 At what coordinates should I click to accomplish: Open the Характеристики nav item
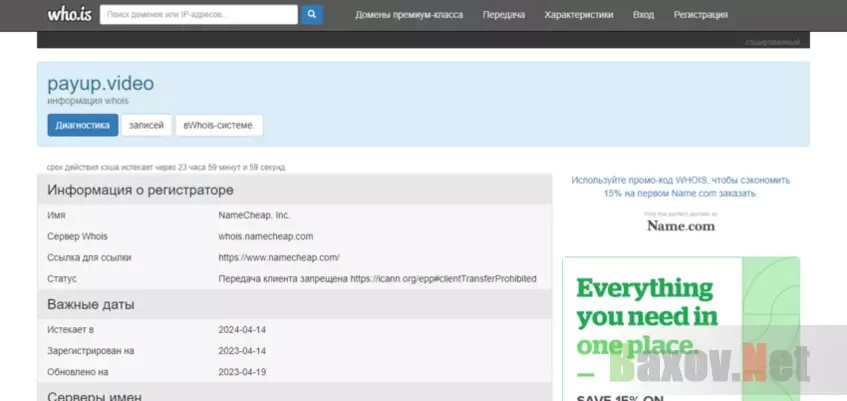pyautogui.click(x=578, y=15)
